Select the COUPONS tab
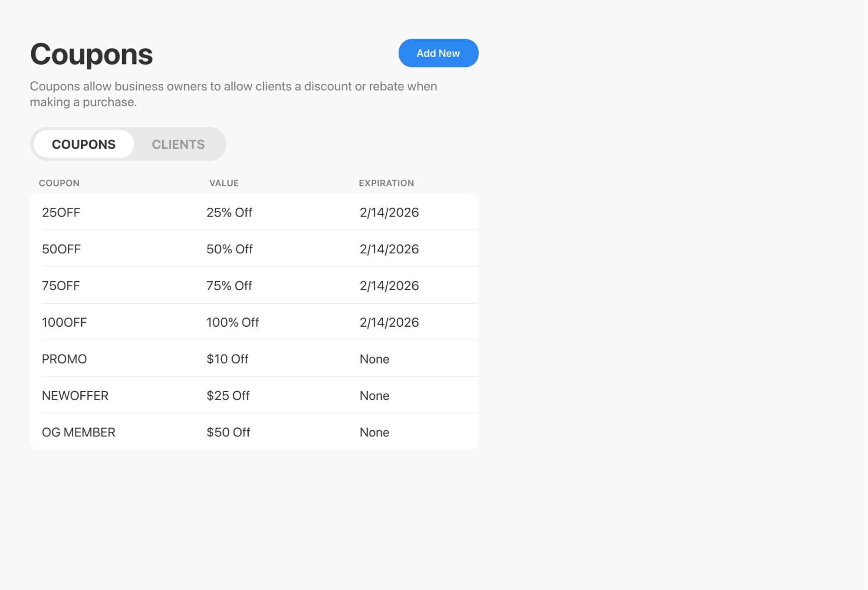868x590 pixels. [x=84, y=144]
